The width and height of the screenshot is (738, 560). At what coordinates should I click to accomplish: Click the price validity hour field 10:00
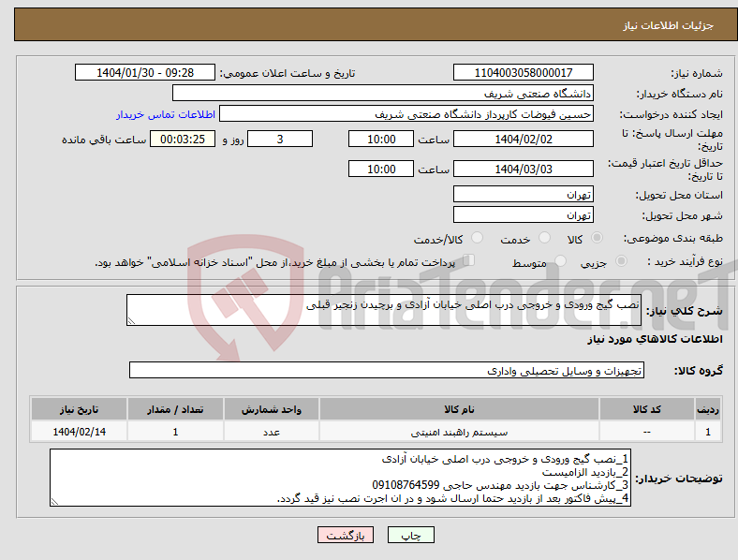pos(381,169)
